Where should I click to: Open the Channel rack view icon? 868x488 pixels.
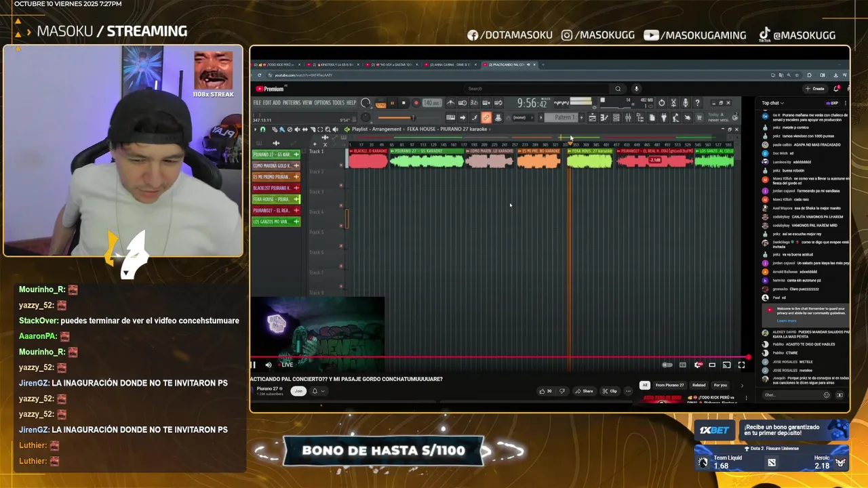click(616, 118)
